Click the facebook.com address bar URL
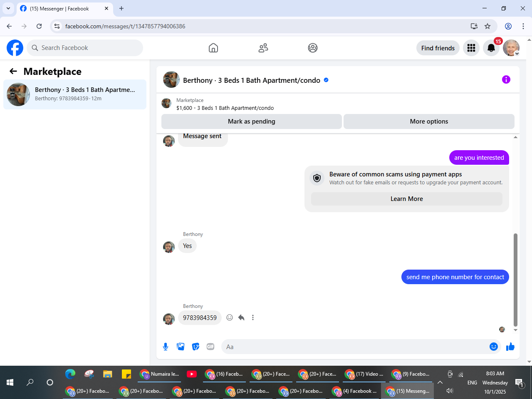 (x=125, y=26)
